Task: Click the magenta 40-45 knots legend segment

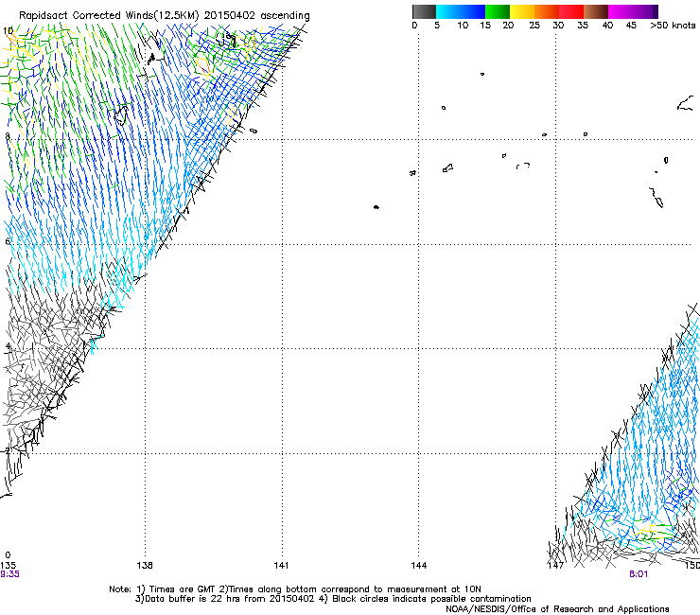Action: coord(621,11)
